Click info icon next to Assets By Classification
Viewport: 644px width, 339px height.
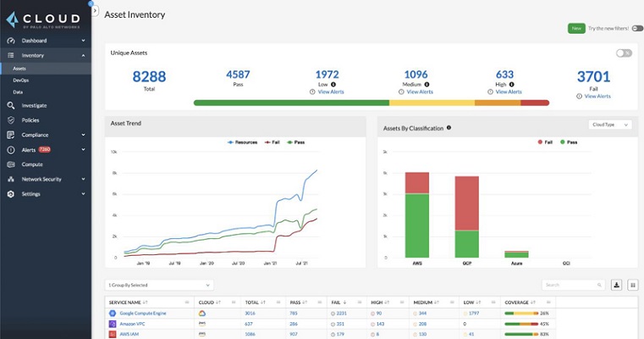point(449,128)
